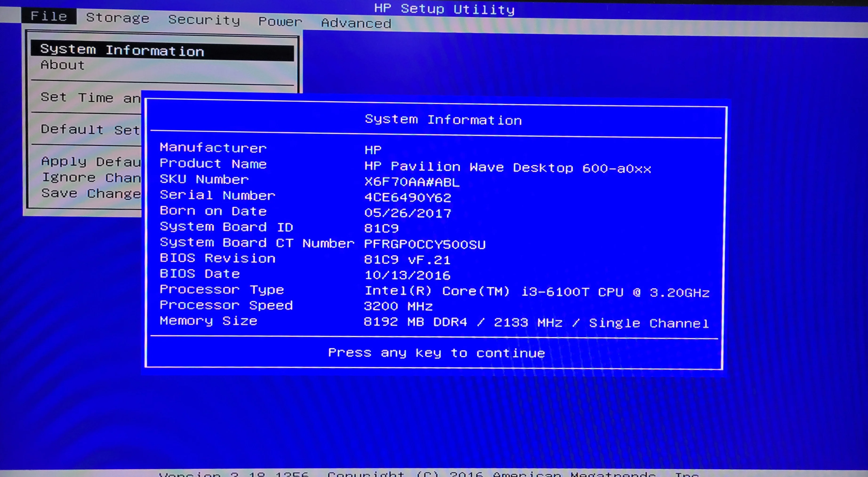Screen dimensions: 868x477
Task: Click Product Name label
Action: pos(213,164)
